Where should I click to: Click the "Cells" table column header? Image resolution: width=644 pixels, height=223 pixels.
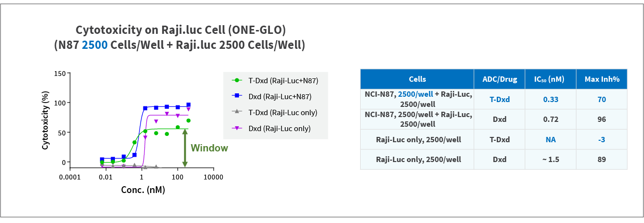click(417, 79)
